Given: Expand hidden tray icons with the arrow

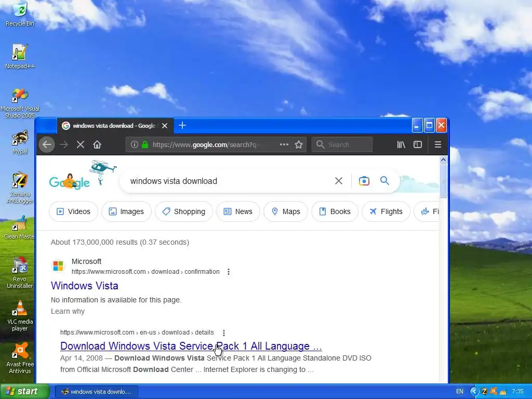Looking at the screenshot, I should [x=474, y=392].
